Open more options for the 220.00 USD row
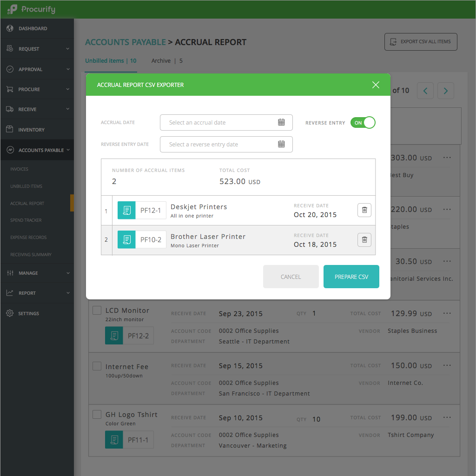 [x=447, y=209]
